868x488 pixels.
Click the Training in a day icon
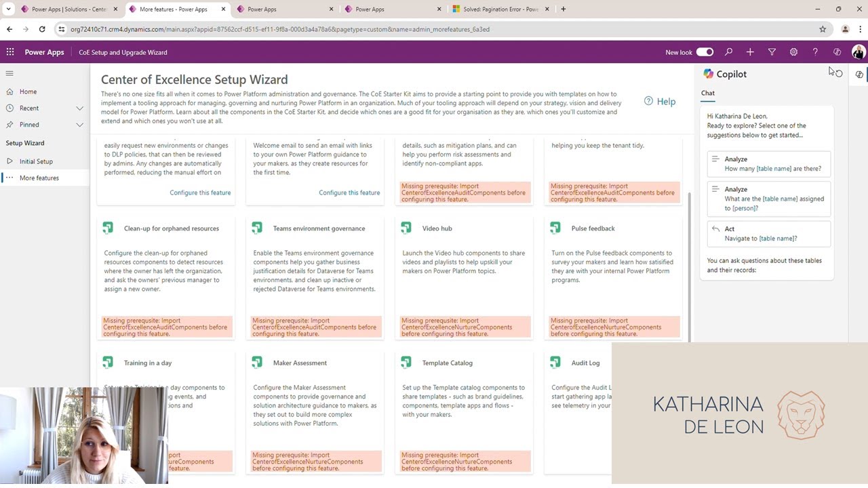pyautogui.click(x=108, y=363)
